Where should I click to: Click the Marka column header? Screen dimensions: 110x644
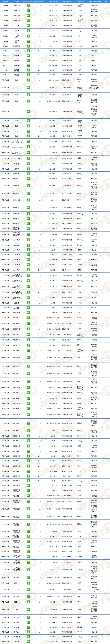coord(5,2)
